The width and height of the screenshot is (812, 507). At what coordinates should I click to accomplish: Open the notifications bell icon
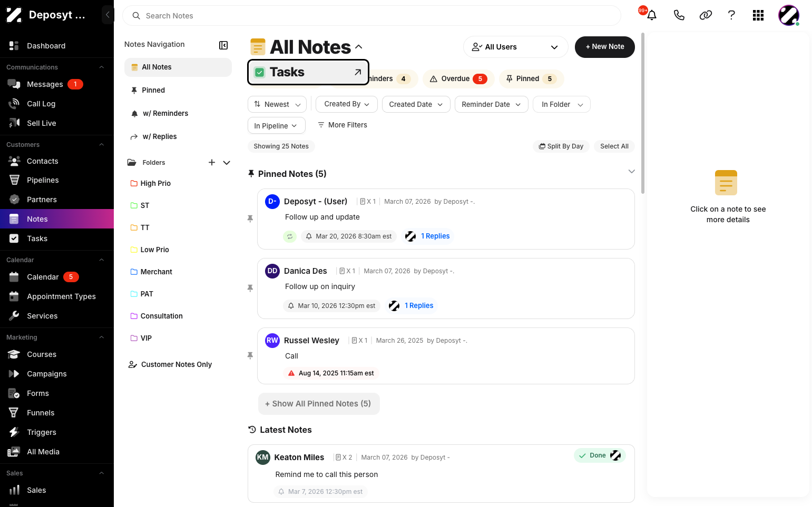[652, 15]
